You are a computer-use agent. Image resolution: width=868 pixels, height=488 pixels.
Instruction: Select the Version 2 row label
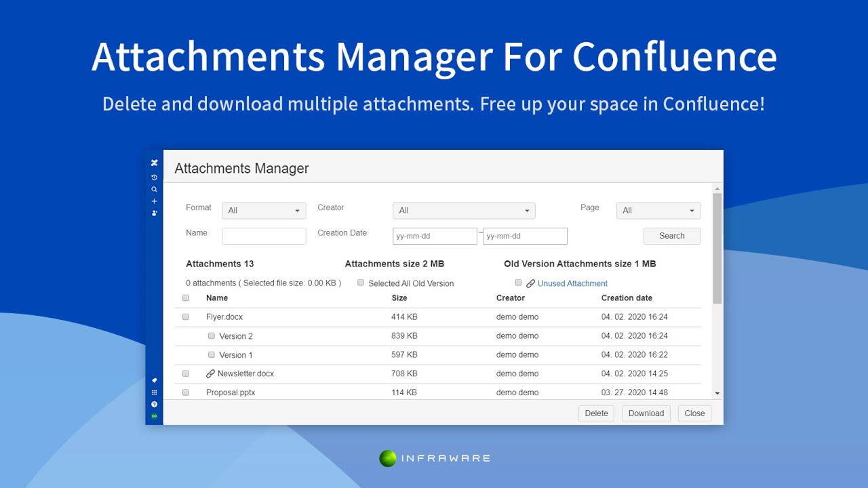coord(236,336)
